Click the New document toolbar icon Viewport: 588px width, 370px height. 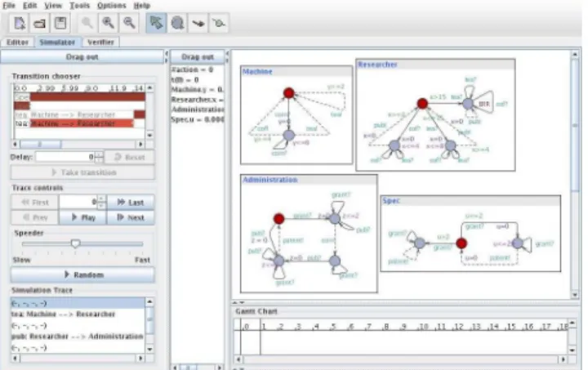[x=19, y=23]
